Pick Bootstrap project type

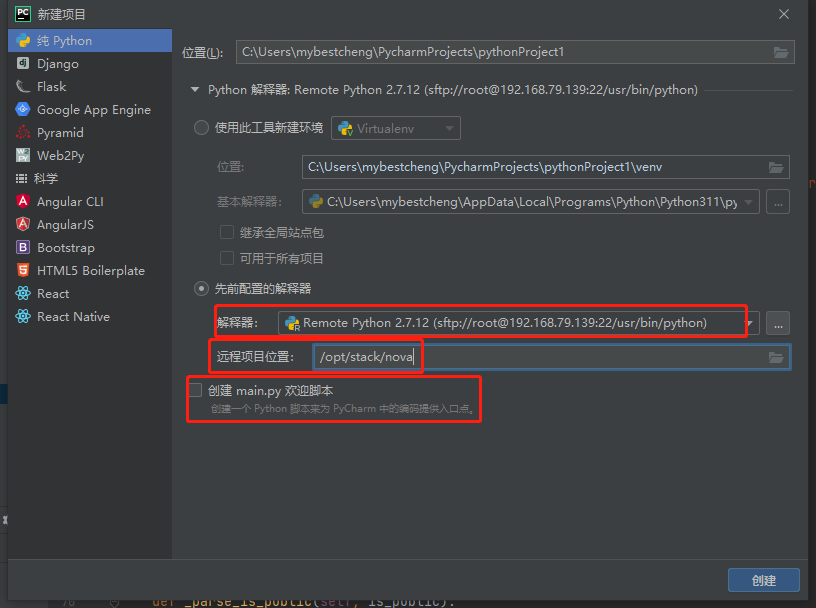click(x=90, y=247)
